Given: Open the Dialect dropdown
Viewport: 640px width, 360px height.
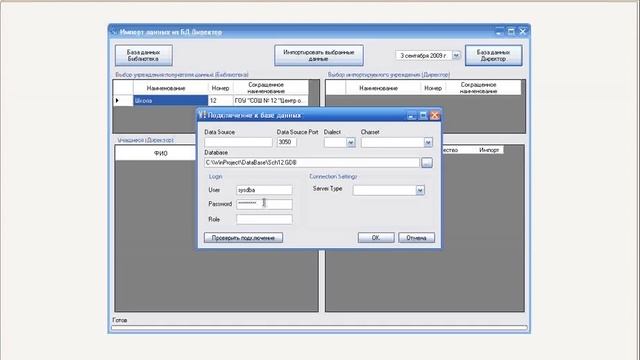Looking at the screenshot, I should click(x=351, y=142).
